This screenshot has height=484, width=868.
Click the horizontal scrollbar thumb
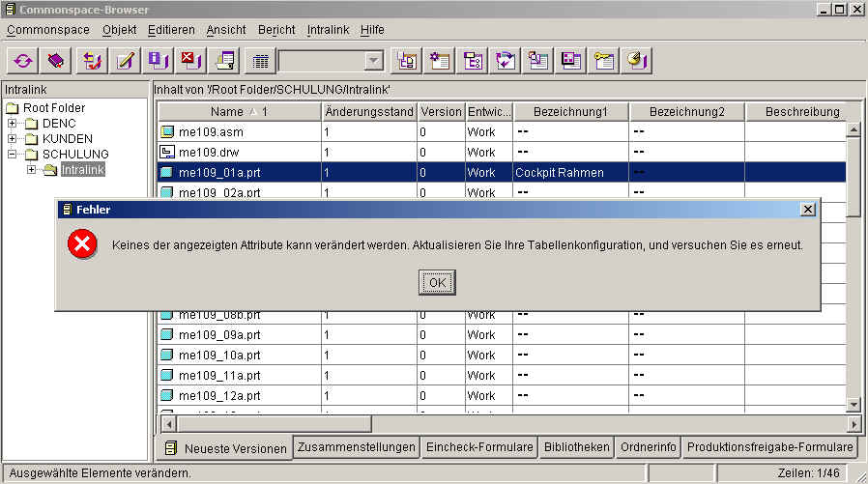pyautogui.click(x=274, y=424)
